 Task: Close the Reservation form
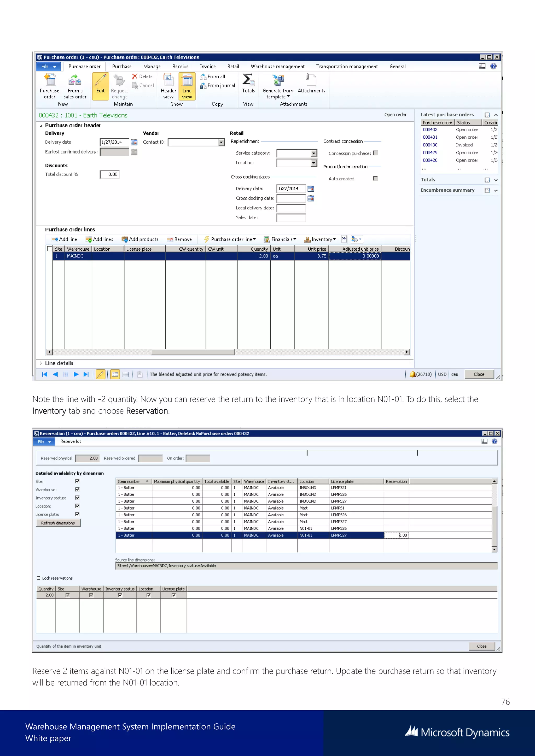click(482, 646)
